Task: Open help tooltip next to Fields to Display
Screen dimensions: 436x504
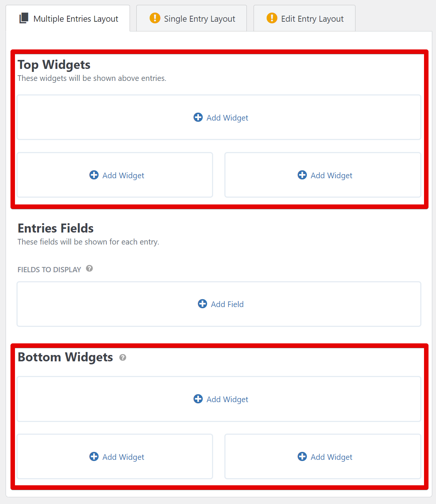Action: click(89, 268)
